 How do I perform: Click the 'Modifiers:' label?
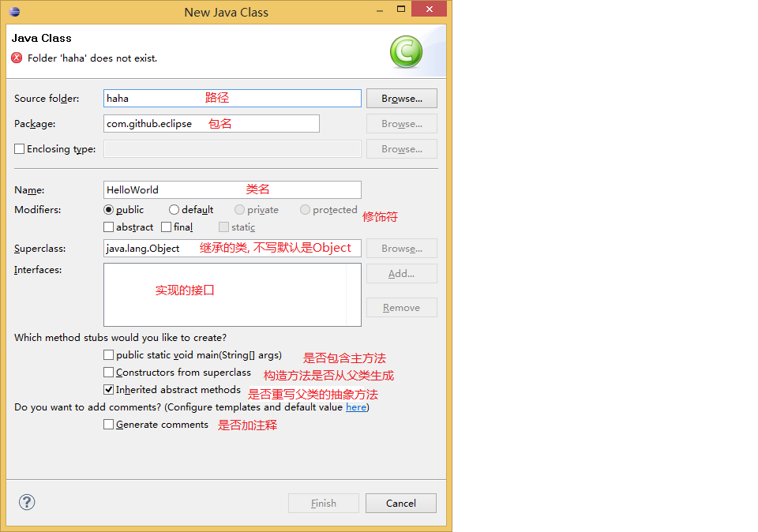click(x=38, y=210)
